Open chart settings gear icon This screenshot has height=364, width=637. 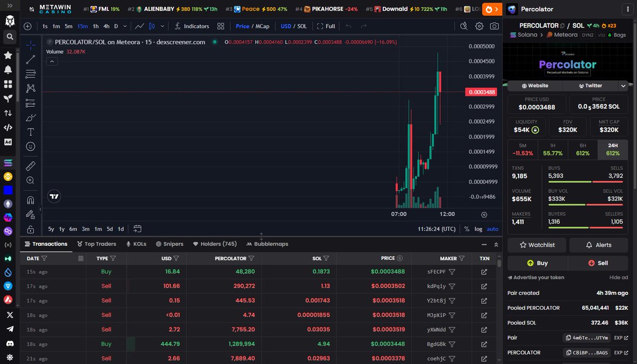pyautogui.click(x=479, y=26)
